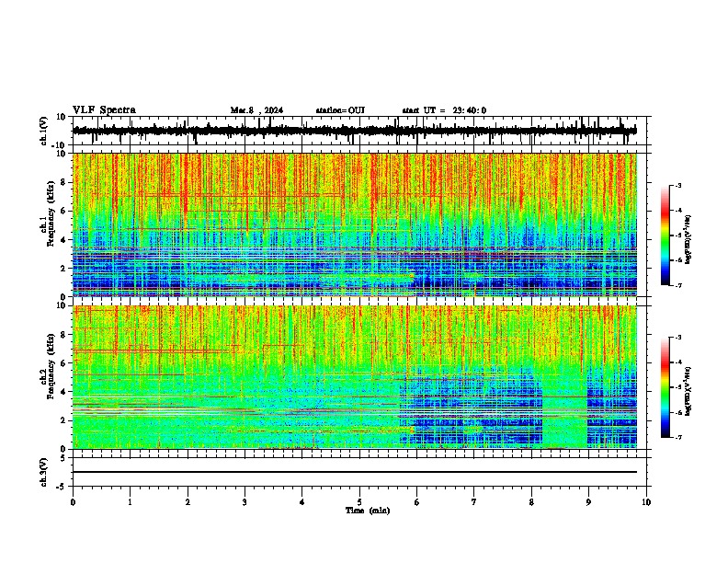This screenshot has width=728, height=563.
Task: Click ch.2 color scale log(PSD) label
Action: pos(688,392)
